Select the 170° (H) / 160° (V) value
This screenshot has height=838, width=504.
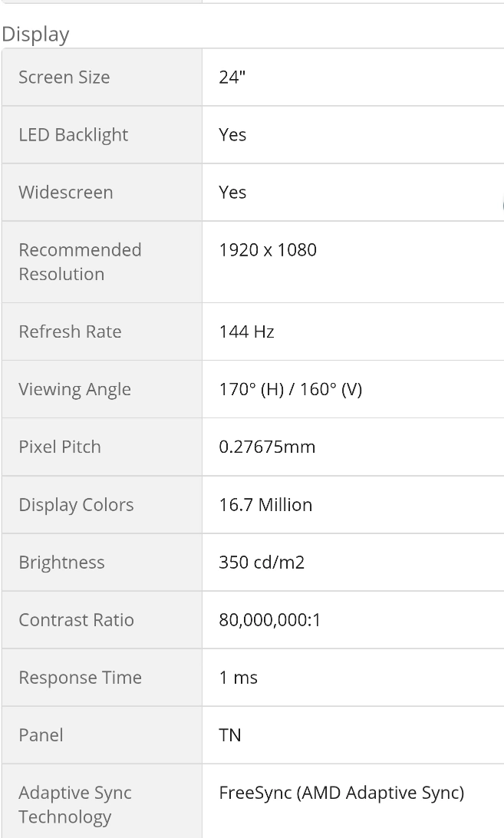(x=290, y=389)
